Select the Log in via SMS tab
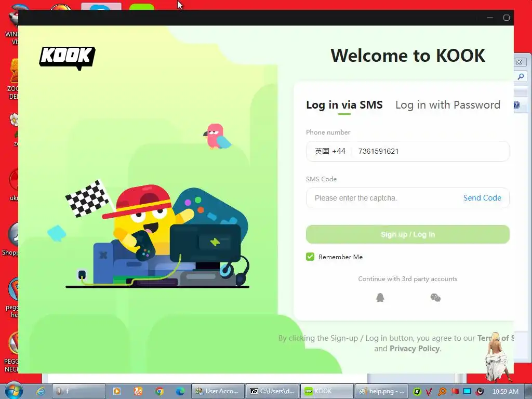The image size is (532, 399). [344, 105]
